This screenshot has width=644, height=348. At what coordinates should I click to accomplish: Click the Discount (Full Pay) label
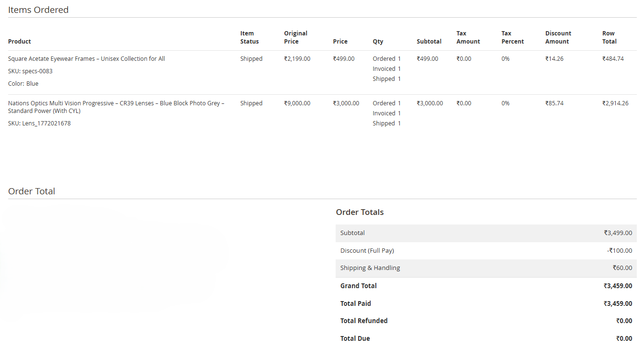(367, 251)
